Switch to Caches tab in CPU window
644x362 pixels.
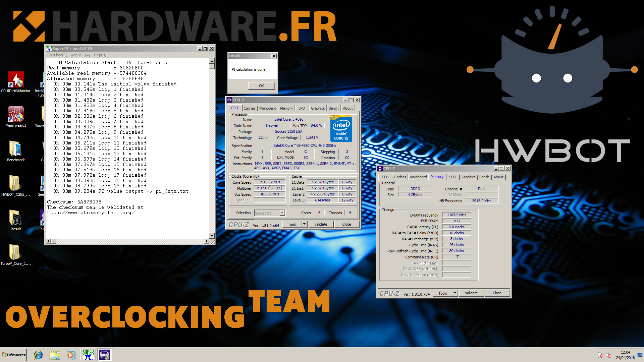(x=249, y=108)
